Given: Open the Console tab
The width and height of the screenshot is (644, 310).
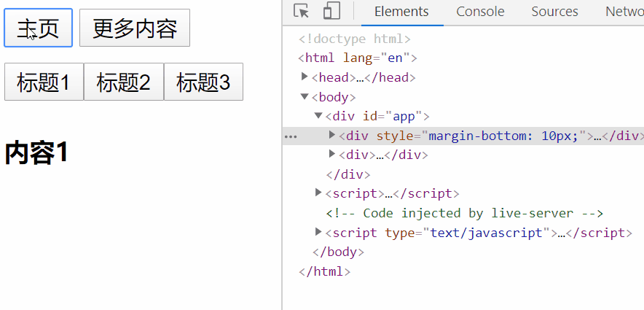Looking at the screenshot, I should tap(480, 12).
